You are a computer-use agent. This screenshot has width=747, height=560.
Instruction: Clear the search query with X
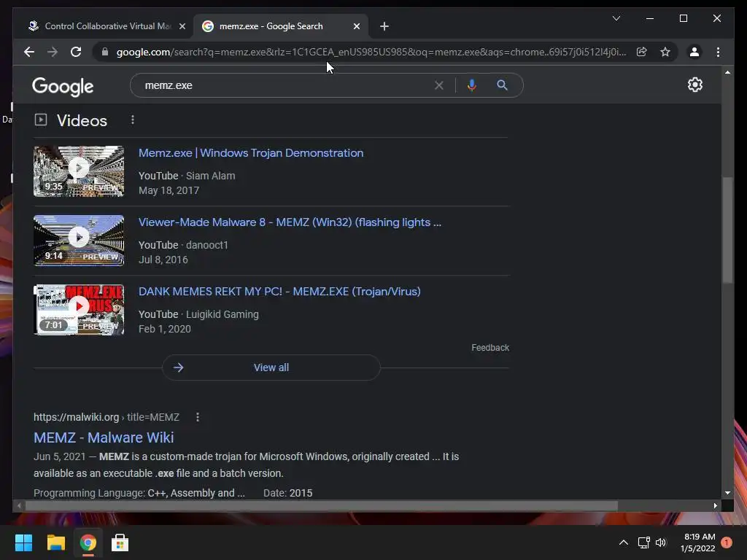(438, 85)
